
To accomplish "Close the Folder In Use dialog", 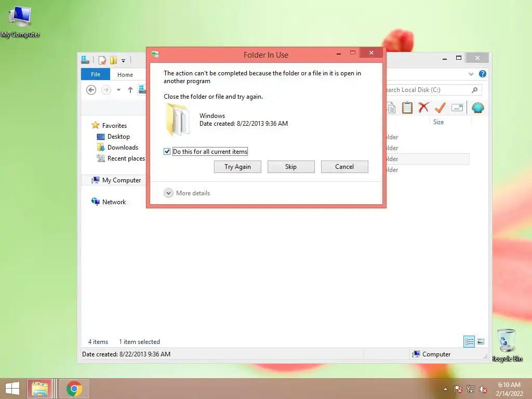I will click(371, 52).
